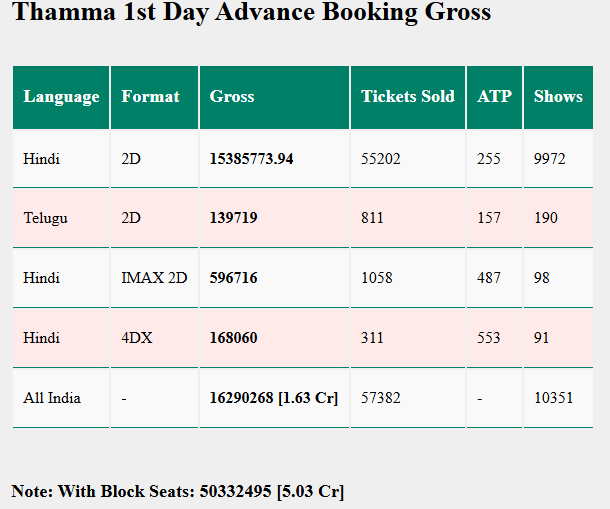Click the page title Thamma 1st Day heading
The image size is (610, 509).
[252, 13]
